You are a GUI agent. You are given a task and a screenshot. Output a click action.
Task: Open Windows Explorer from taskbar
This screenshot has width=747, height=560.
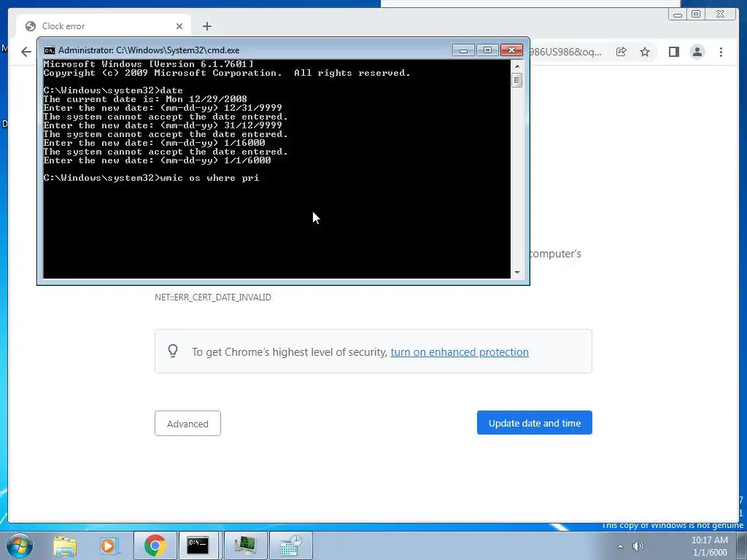click(x=65, y=545)
